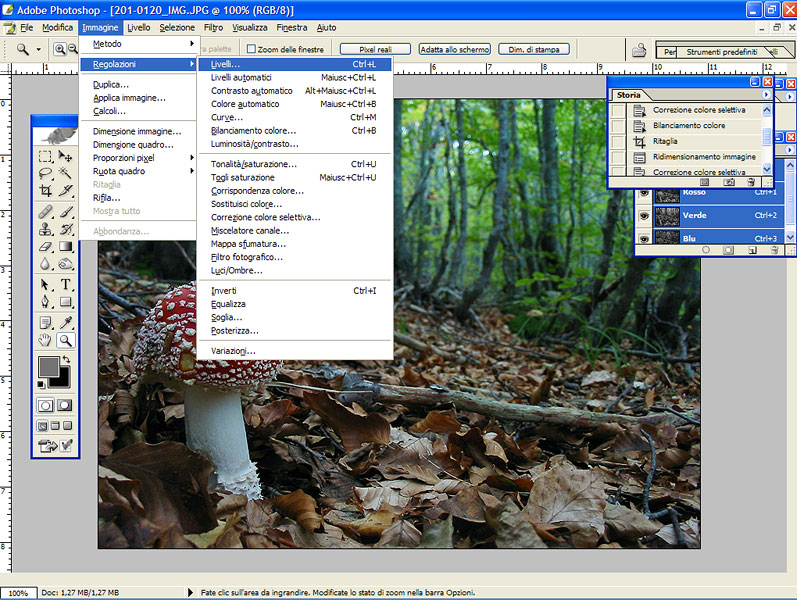
Task: Select the Rectangle shape tool
Action: [x=66, y=302]
